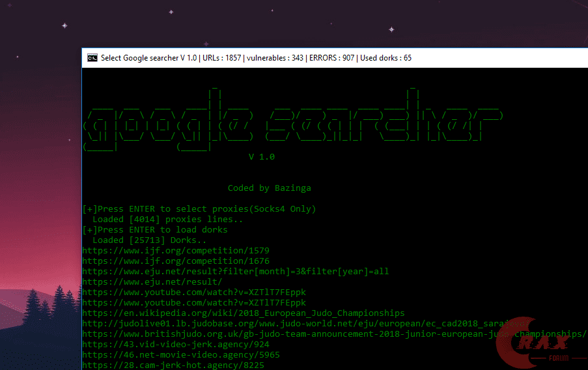Click the 'Press ENTER to load dorks' line
The image size is (588, 370).
[x=155, y=230]
